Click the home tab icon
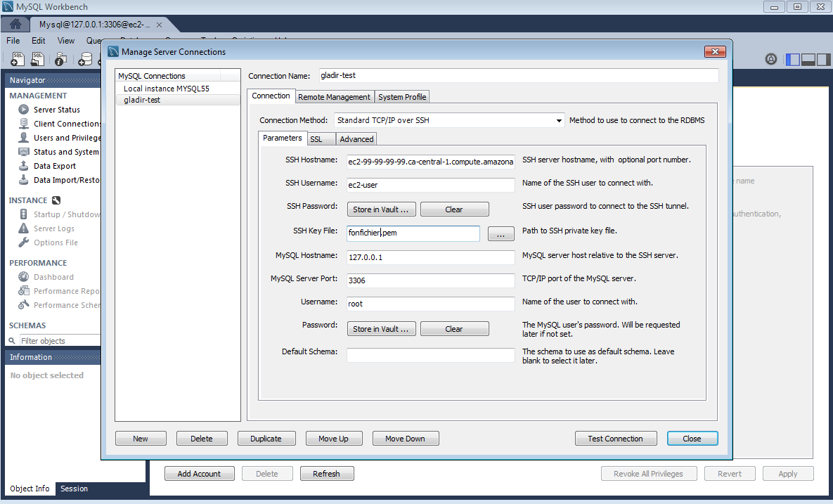This screenshot has height=504, width=833. tap(15, 24)
